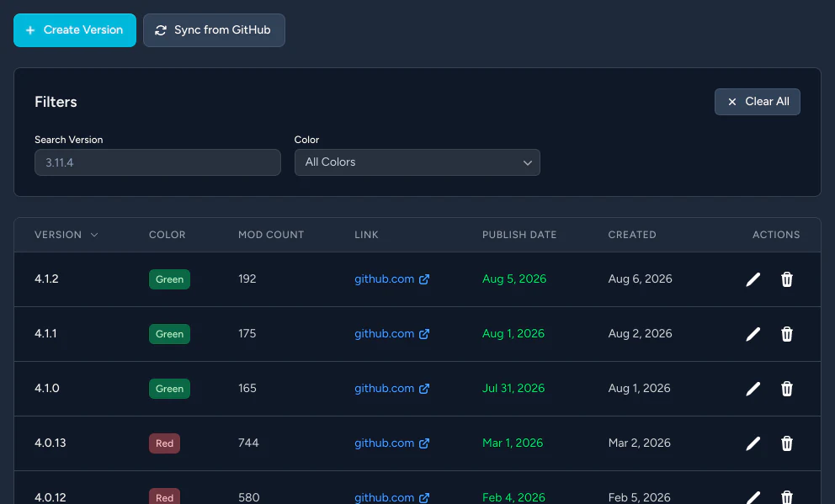Image resolution: width=835 pixels, height=504 pixels.
Task: Click the Publish Date column header
Action: tap(519, 235)
